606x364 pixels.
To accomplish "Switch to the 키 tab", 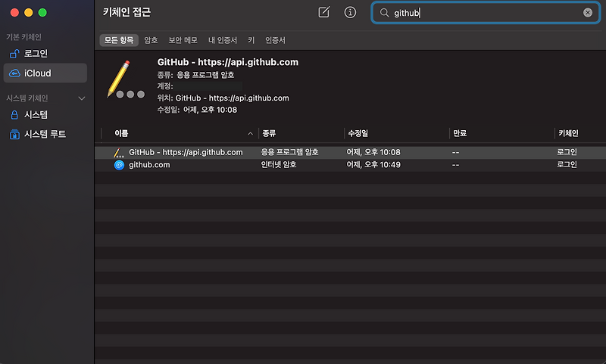I will click(251, 40).
